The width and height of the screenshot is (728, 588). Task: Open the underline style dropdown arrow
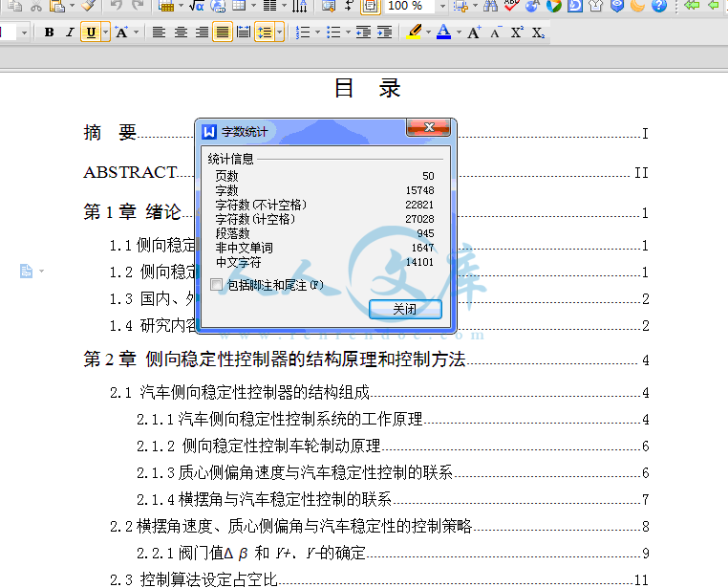pyautogui.click(x=106, y=33)
